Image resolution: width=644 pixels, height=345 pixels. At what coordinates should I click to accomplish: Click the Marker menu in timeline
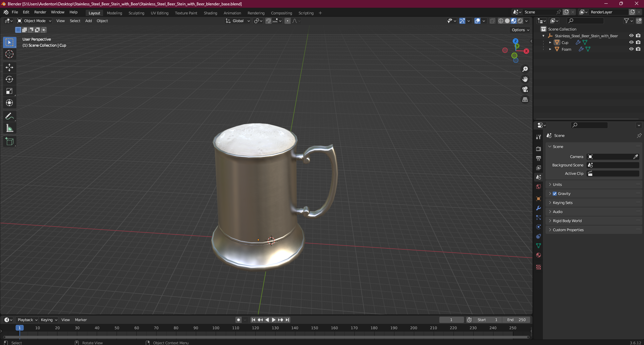(81, 320)
